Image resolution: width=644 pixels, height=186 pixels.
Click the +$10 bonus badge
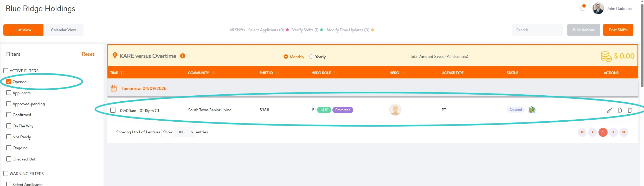[324, 110]
